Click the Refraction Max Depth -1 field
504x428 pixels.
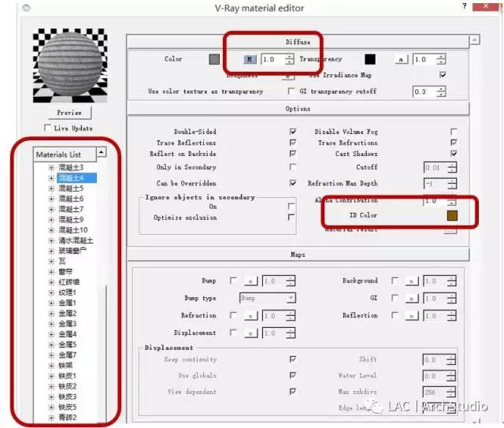435,184
